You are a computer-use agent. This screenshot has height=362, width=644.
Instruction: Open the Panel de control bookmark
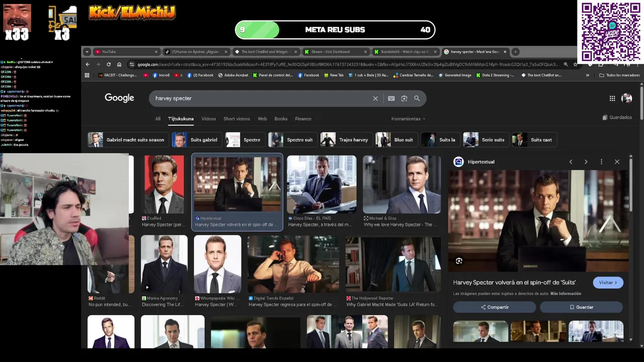272,75
